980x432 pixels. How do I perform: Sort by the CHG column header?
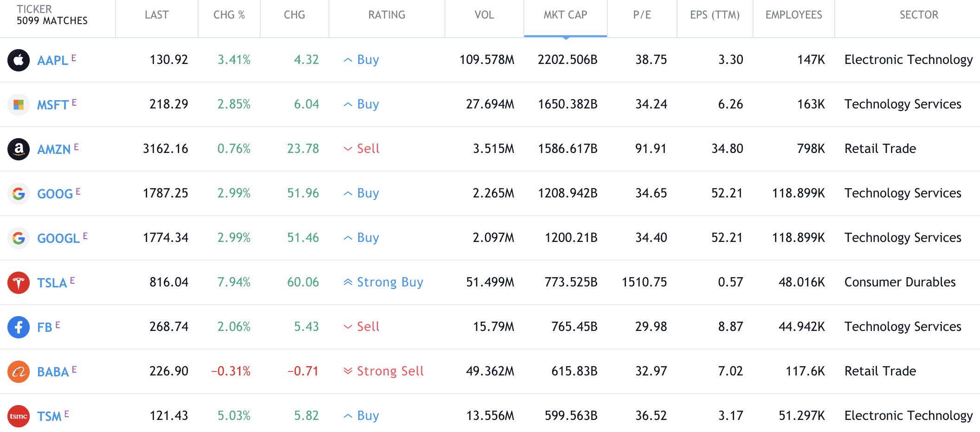pyautogui.click(x=294, y=15)
